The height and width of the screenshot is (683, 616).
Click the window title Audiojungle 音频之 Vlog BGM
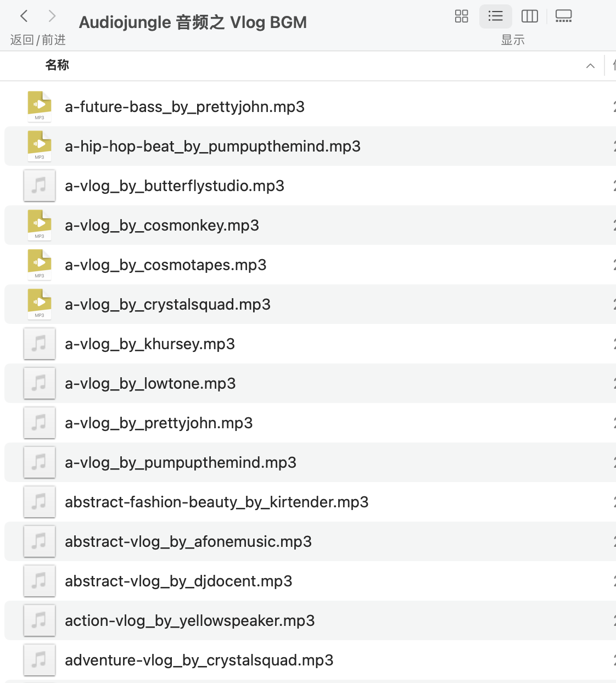[193, 23]
